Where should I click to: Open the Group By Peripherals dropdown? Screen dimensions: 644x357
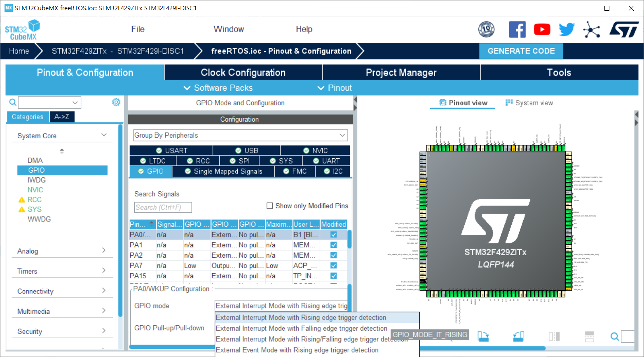coord(241,135)
